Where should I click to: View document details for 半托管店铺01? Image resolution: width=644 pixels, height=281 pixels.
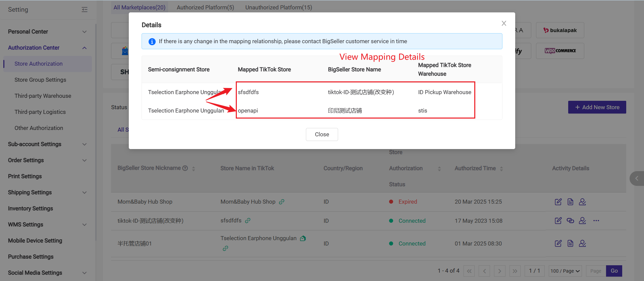click(570, 243)
